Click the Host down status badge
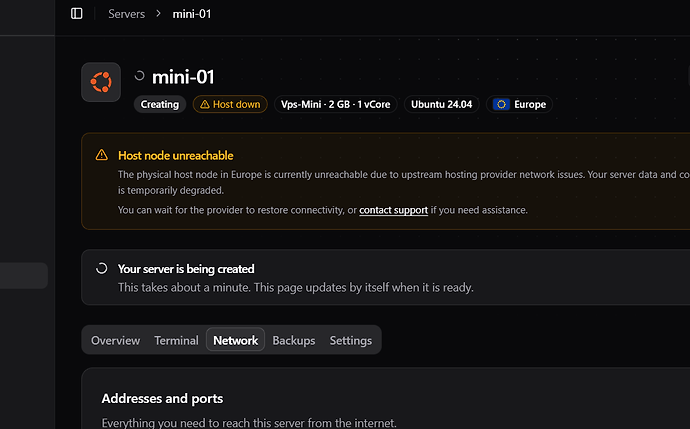Screen dimensions: 690x429 point(230,104)
